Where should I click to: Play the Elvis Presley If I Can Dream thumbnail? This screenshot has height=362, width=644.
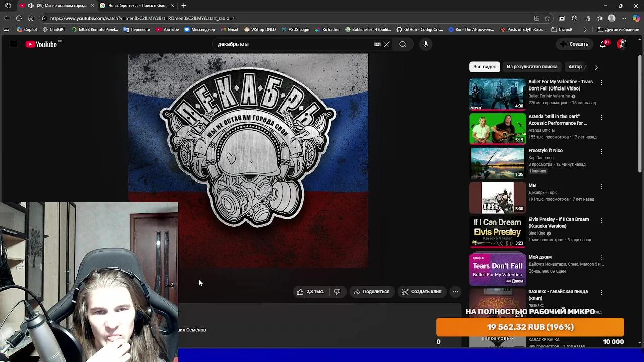point(498,232)
